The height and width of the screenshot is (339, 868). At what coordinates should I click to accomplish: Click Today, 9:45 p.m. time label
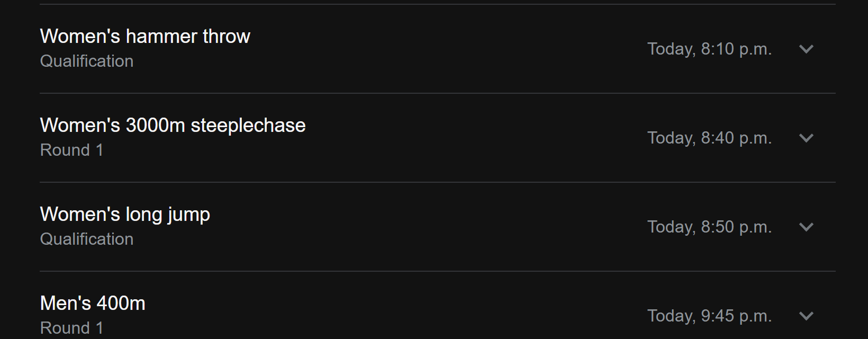point(710,316)
